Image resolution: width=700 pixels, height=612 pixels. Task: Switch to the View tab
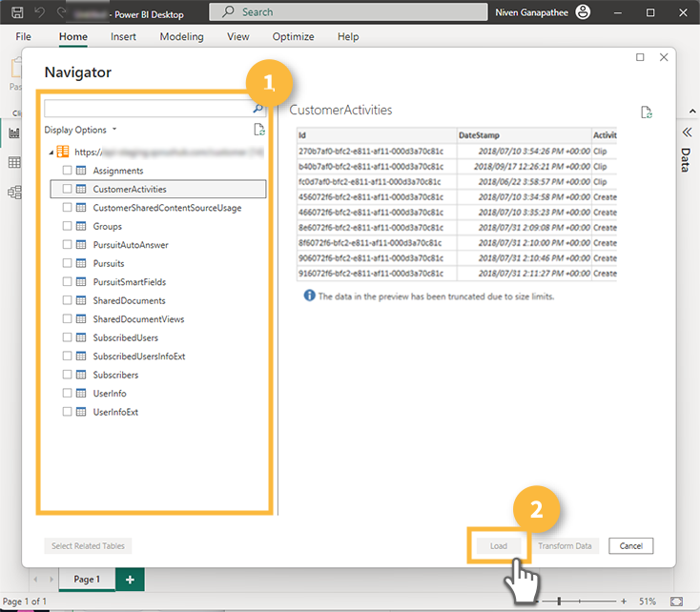click(x=238, y=36)
